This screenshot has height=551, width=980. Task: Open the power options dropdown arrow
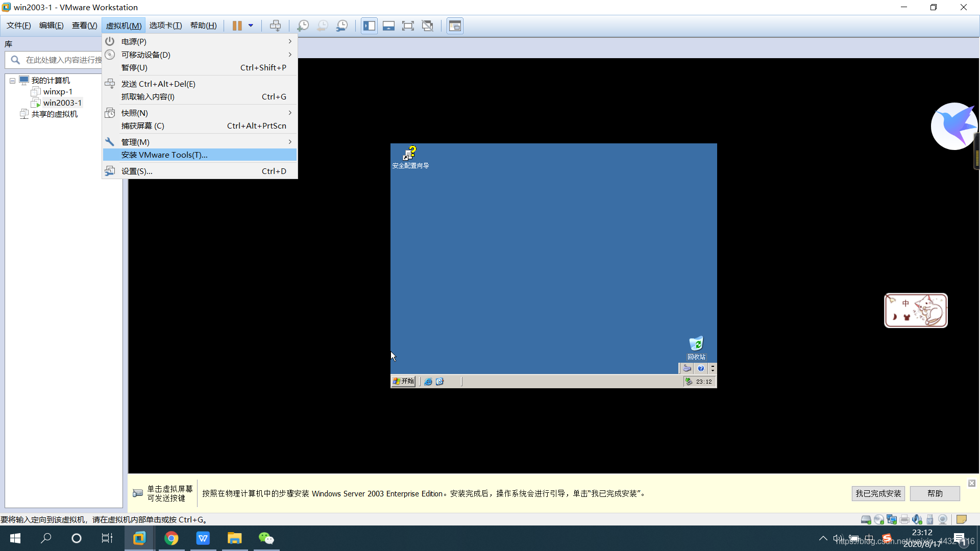click(251, 26)
